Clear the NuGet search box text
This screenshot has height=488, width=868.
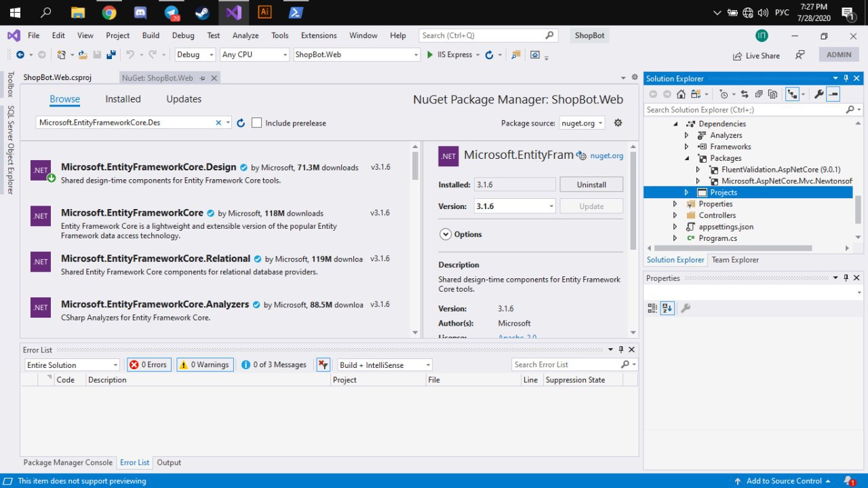(218, 123)
